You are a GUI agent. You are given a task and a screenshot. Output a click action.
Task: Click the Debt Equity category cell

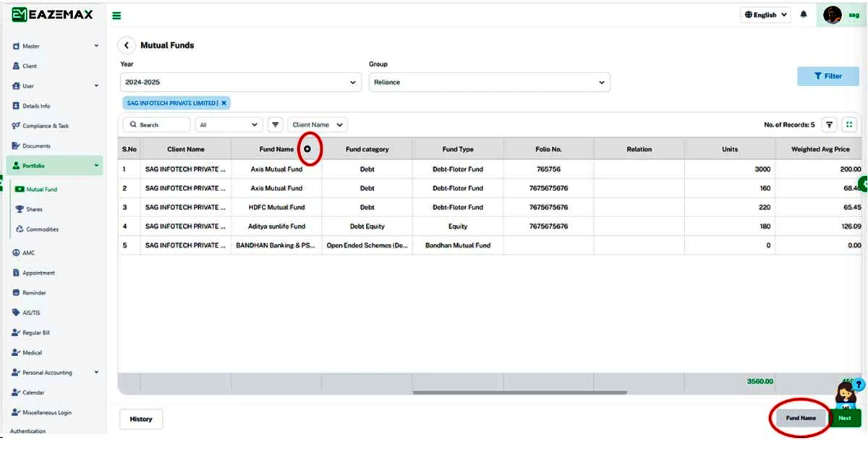pos(367,226)
